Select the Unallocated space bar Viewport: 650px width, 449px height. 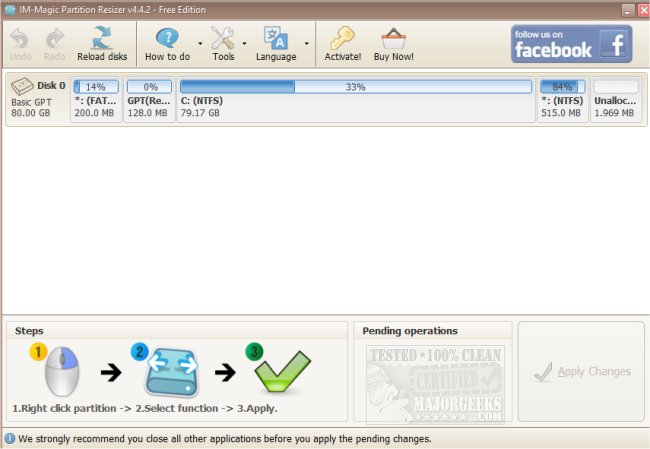[616, 87]
